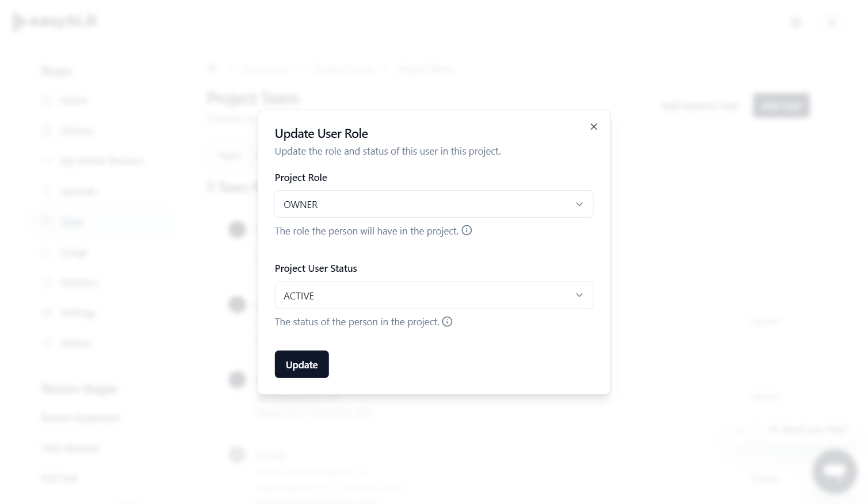This screenshot has width=868, height=504.
Task: Open Title Abstract review stage
Action: point(71,448)
